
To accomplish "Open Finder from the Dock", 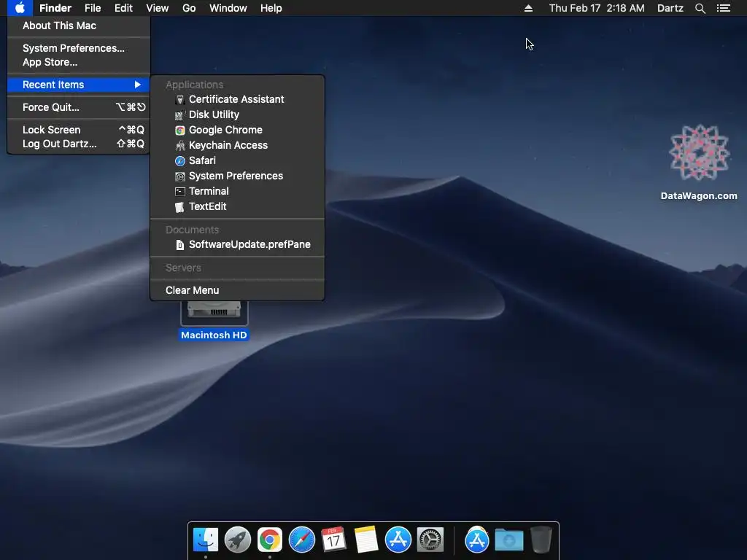I will tap(206, 540).
